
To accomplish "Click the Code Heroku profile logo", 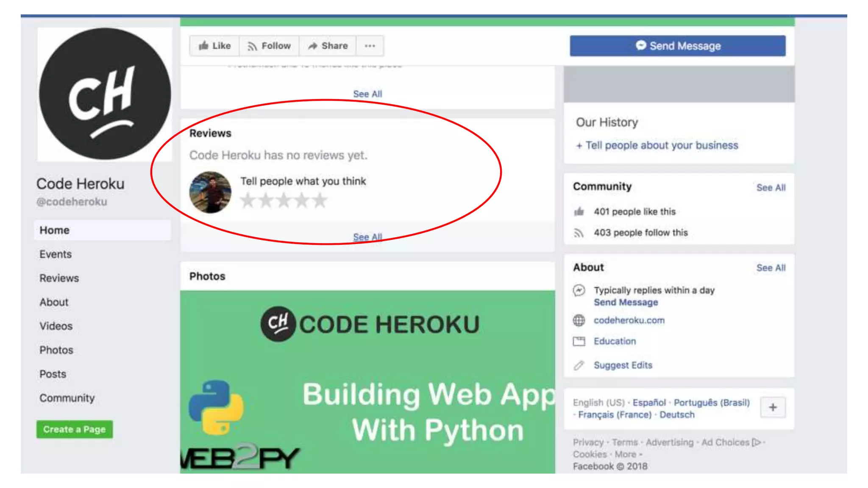I will pos(105,94).
